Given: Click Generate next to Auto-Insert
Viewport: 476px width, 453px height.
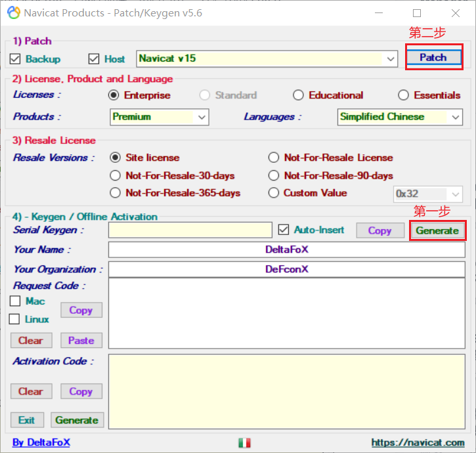Looking at the screenshot, I should tap(437, 230).
